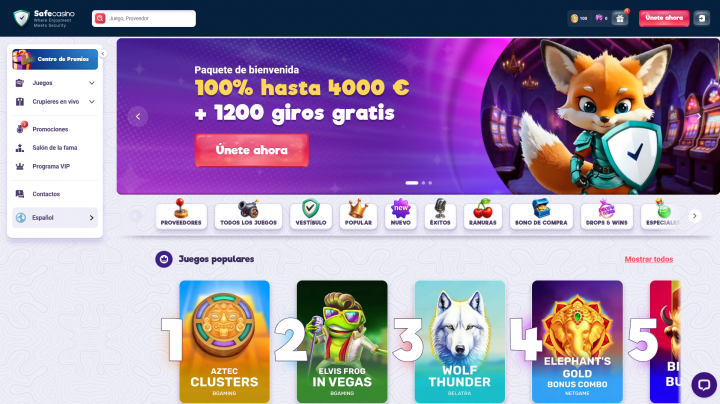Open the Ranuras cherry category
The image size is (720, 404).
click(x=483, y=213)
